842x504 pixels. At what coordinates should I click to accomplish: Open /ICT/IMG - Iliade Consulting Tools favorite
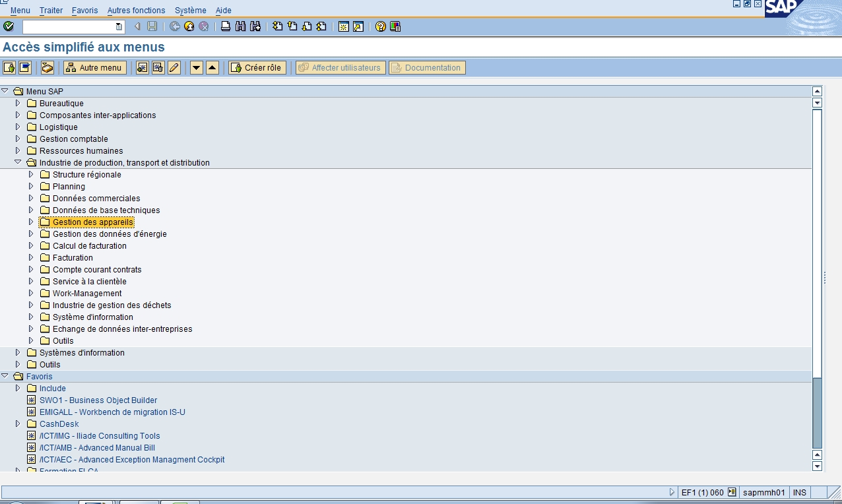100,435
